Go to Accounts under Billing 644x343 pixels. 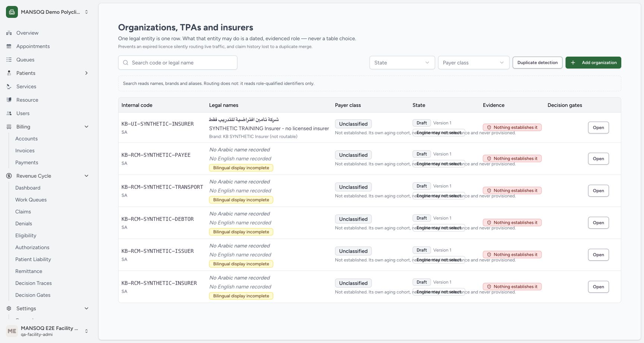coord(26,139)
